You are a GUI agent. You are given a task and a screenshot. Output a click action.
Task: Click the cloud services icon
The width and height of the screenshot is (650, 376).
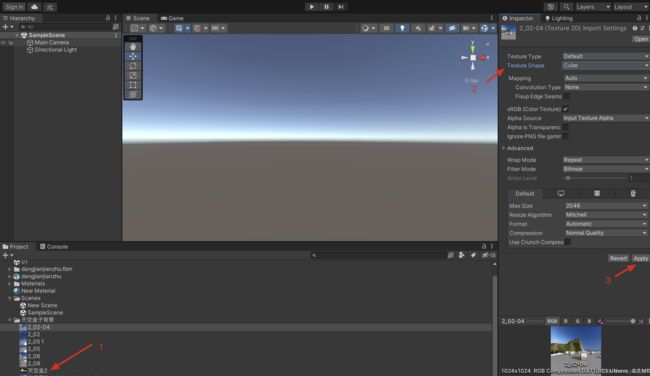[34, 7]
